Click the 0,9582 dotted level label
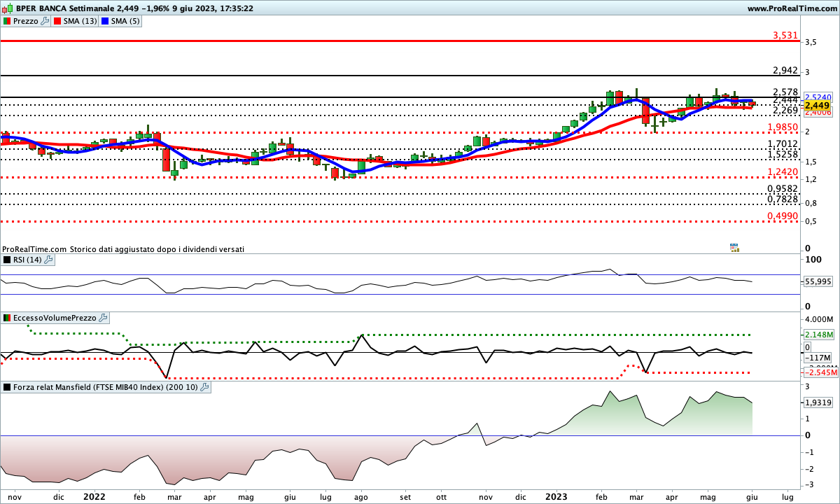The image size is (840, 504). pyautogui.click(x=783, y=189)
